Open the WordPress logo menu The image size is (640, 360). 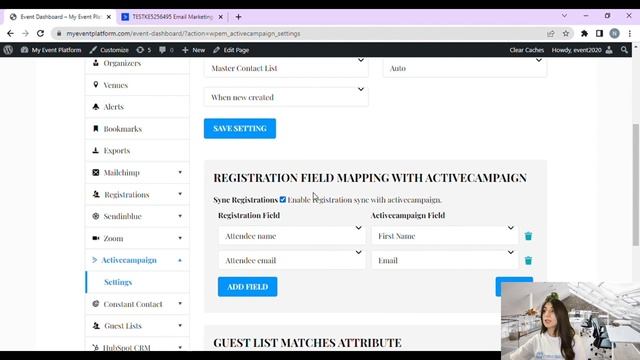pyautogui.click(x=8, y=50)
